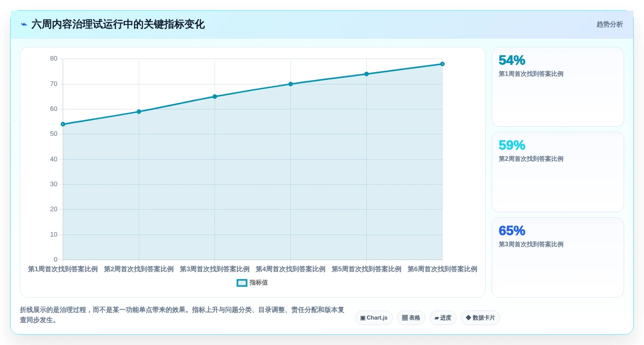Click the title 六周内容治理试运行中的关键指标变化
The height and width of the screenshot is (345, 644).
tap(118, 24)
